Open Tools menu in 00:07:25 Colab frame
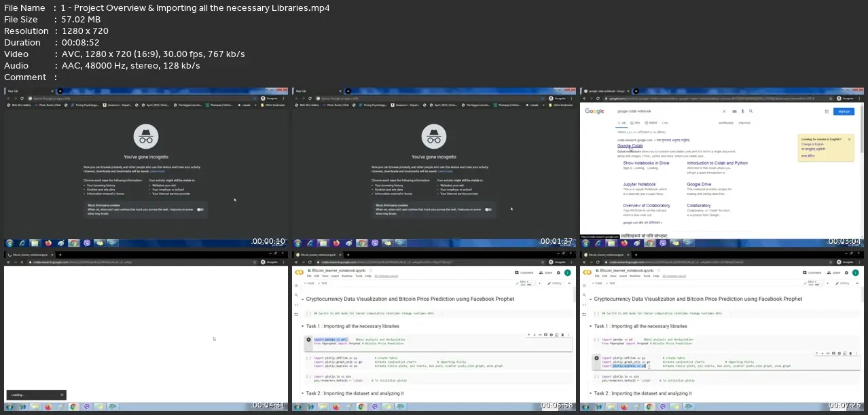The width and height of the screenshot is (868, 415). point(647,276)
